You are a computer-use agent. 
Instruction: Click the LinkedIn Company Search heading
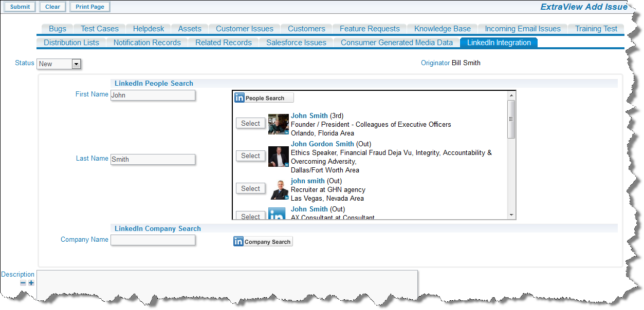(157, 228)
